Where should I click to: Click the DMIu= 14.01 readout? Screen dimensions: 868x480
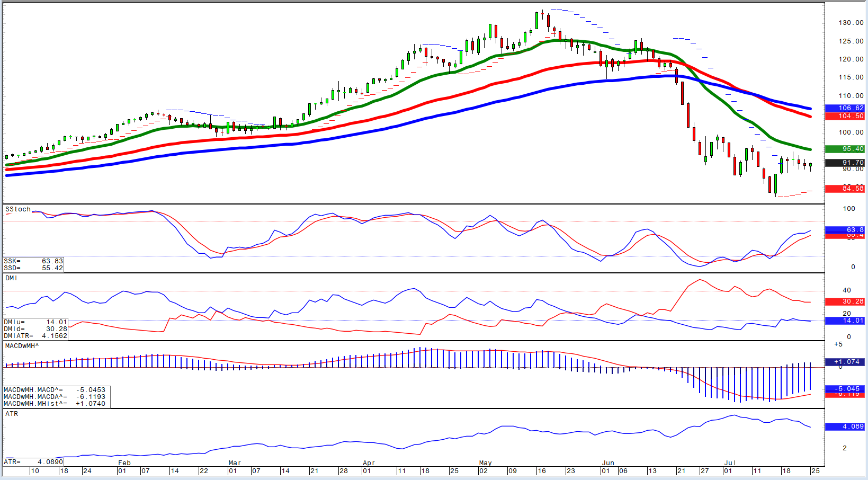point(35,322)
